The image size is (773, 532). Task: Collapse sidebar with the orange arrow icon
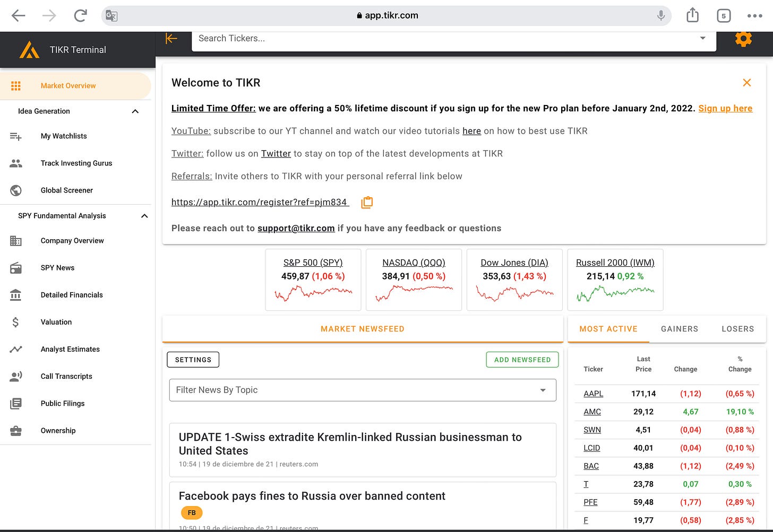click(171, 38)
